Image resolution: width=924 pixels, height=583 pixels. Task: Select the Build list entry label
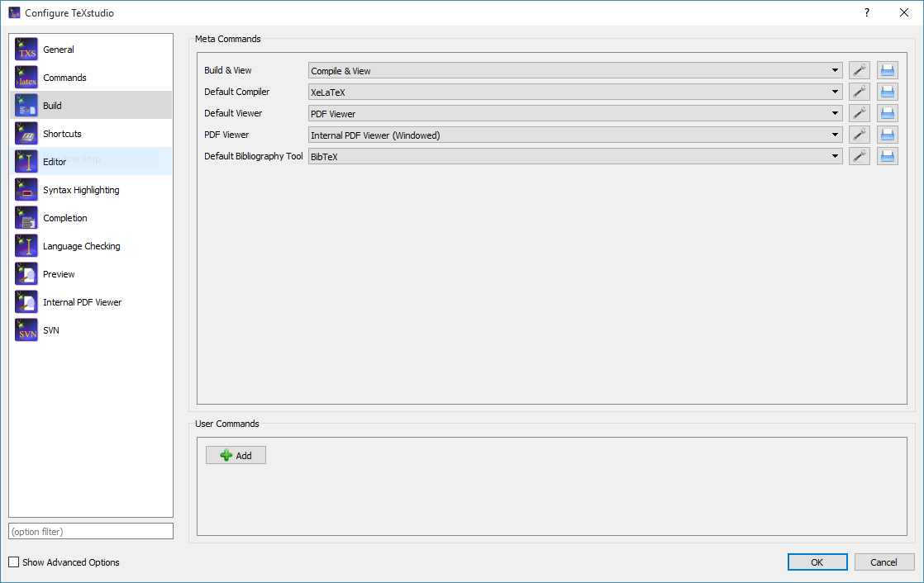(52, 106)
